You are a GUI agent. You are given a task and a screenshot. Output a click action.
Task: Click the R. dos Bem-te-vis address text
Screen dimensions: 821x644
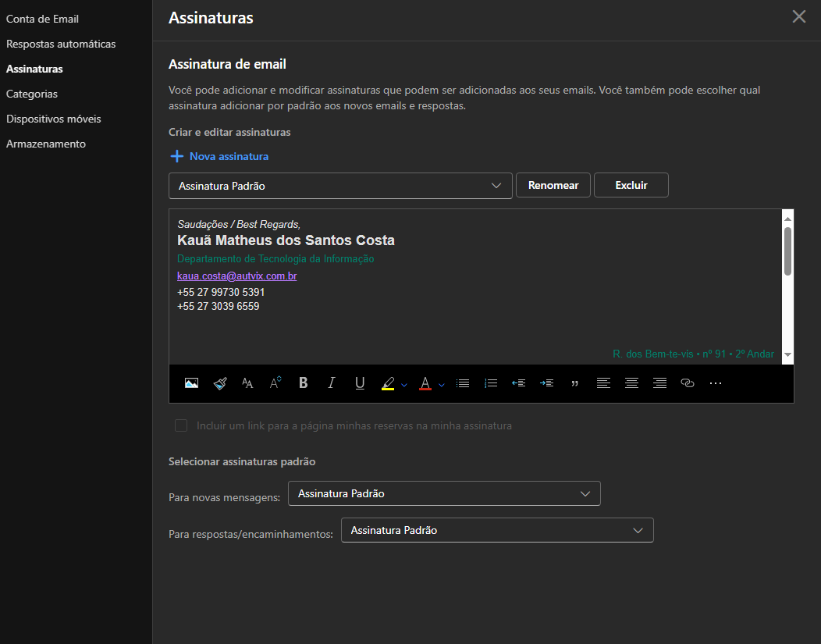(693, 354)
